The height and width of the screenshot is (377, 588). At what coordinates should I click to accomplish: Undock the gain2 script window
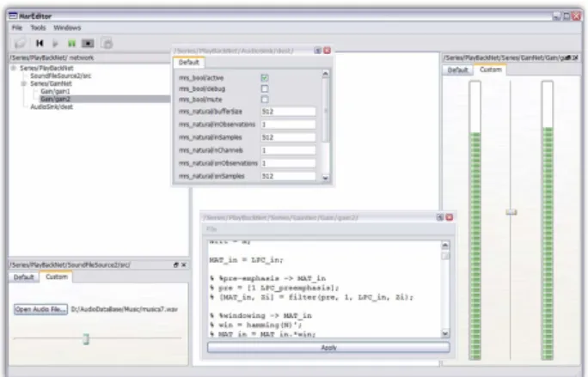440,217
